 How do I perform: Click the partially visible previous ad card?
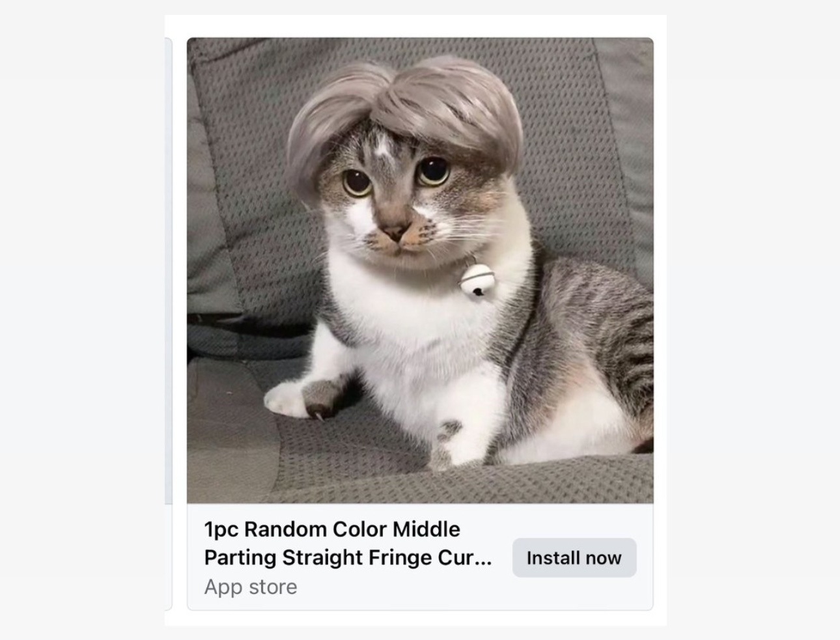pyautogui.click(x=168, y=324)
